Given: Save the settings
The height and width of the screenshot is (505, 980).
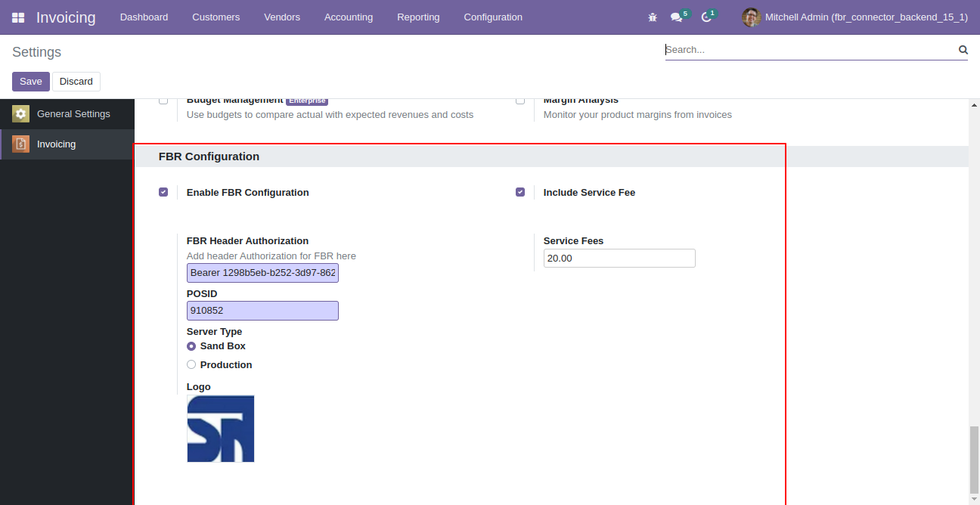Looking at the screenshot, I should coord(31,82).
